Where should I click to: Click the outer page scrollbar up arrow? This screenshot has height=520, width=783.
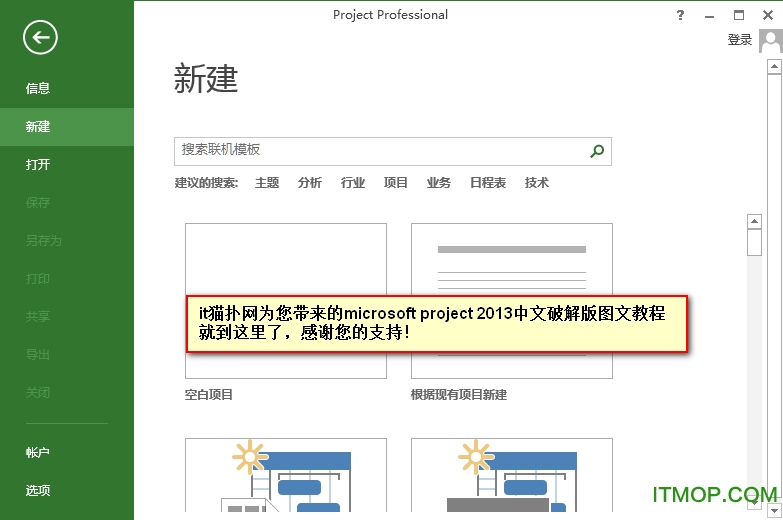tap(775, 66)
